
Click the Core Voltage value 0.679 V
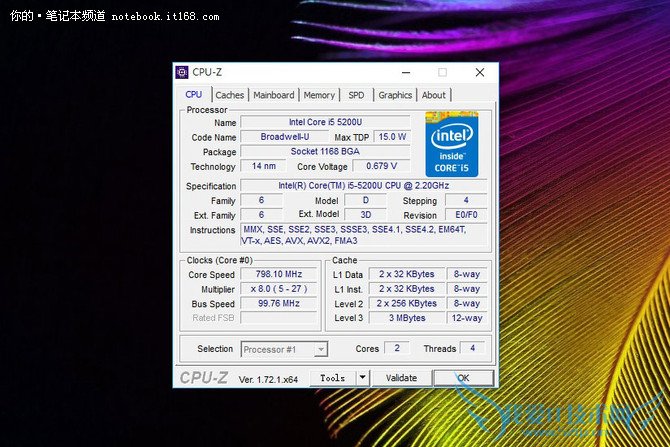[x=381, y=166]
